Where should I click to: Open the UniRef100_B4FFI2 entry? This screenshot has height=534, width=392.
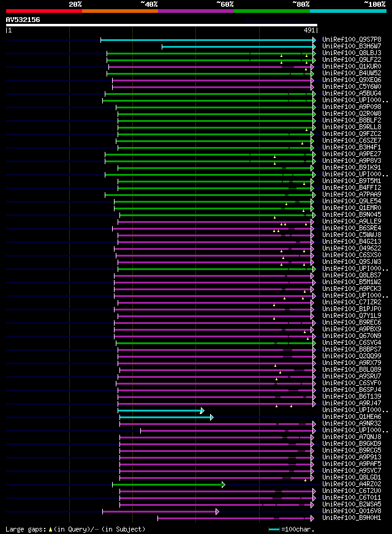coord(352,187)
